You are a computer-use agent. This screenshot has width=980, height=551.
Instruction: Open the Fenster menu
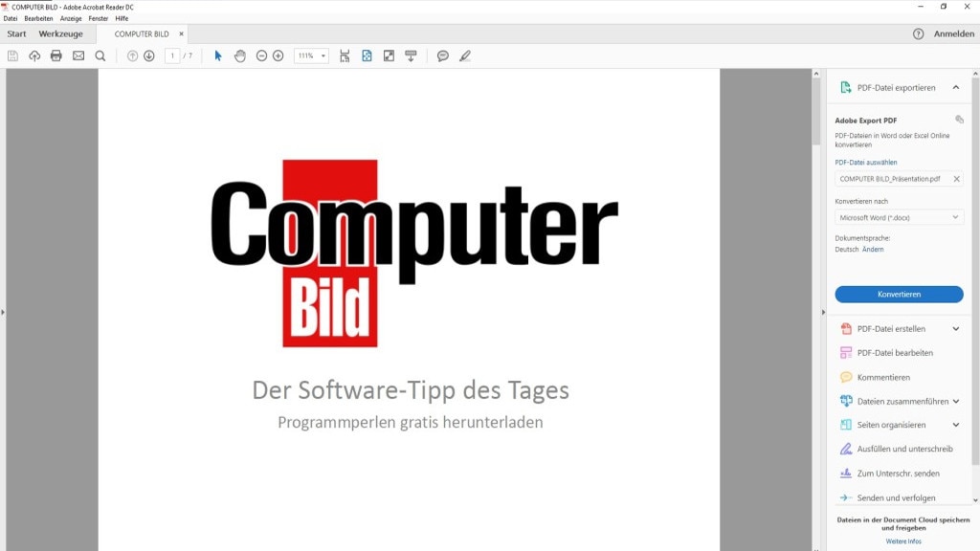tap(99, 19)
